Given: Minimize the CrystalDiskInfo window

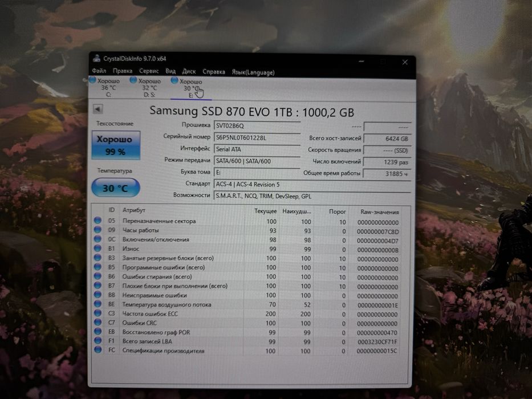Looking at the screenshot, I should (362, 62).
